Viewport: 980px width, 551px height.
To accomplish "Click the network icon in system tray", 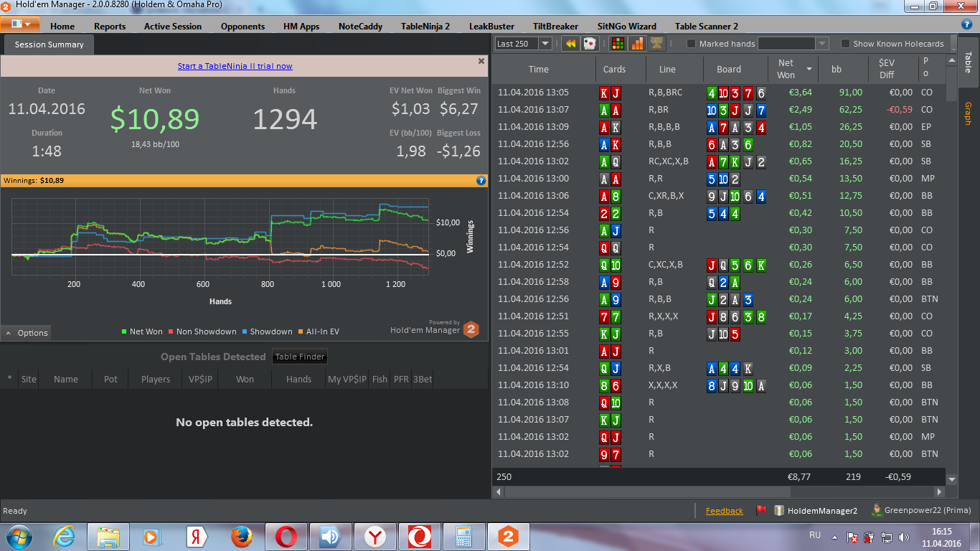I will click(x=887, y=537).
